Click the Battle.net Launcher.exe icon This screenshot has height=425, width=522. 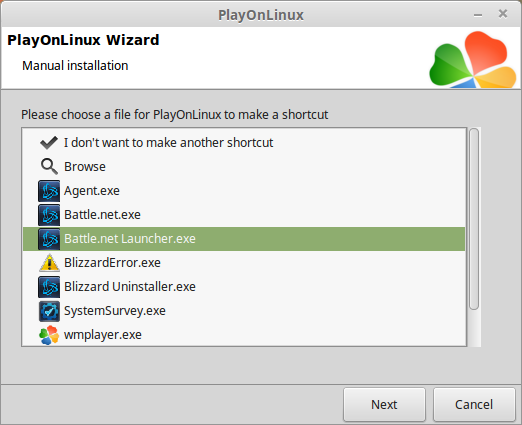(49, 239)
